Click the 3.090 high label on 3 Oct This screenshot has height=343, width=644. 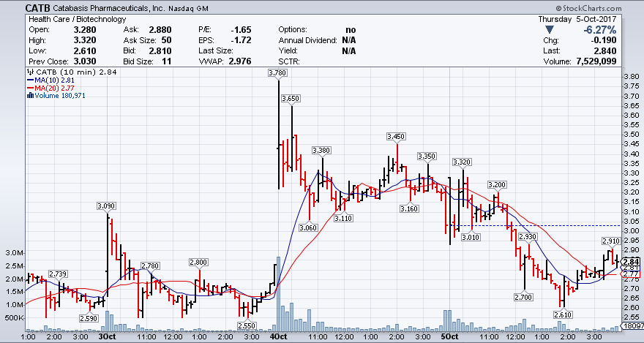(x=107, y=206)
